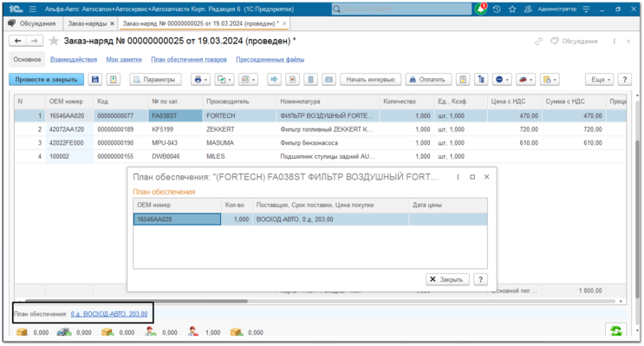Open the Еще dropdown menu
Image resolution: width=644 pixels, height=346 pixels.
[x=600, y=79]
